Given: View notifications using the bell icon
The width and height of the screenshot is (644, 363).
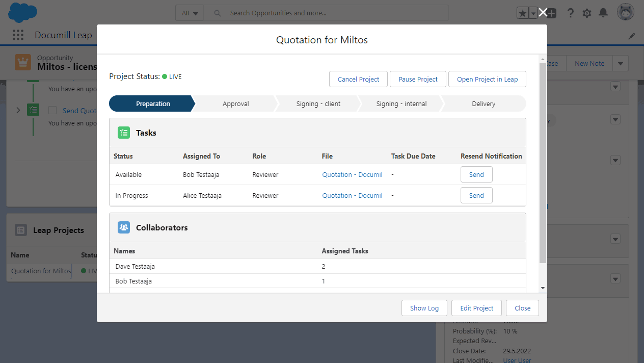Looking at the screenshot, I should pos(603,13).
